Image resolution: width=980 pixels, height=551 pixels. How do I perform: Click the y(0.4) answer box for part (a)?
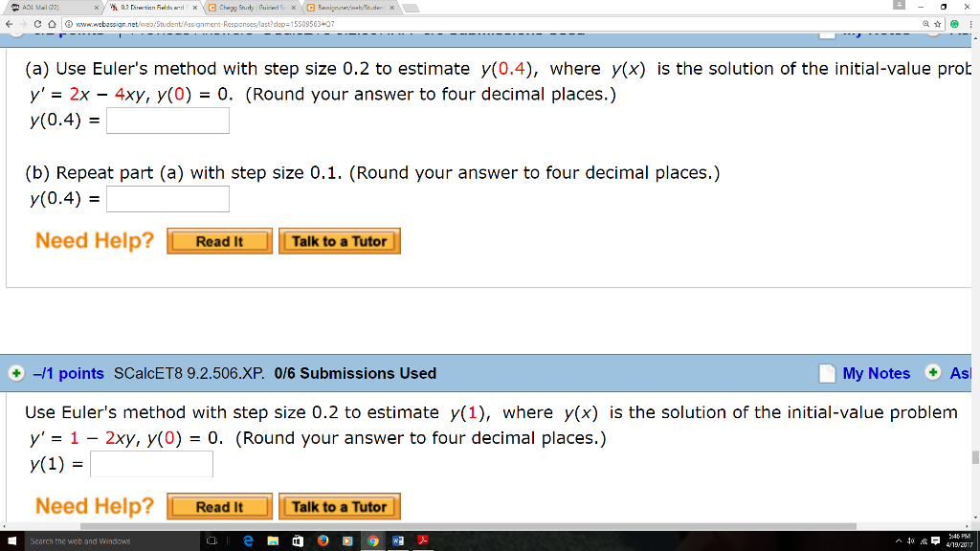[167, 120]
